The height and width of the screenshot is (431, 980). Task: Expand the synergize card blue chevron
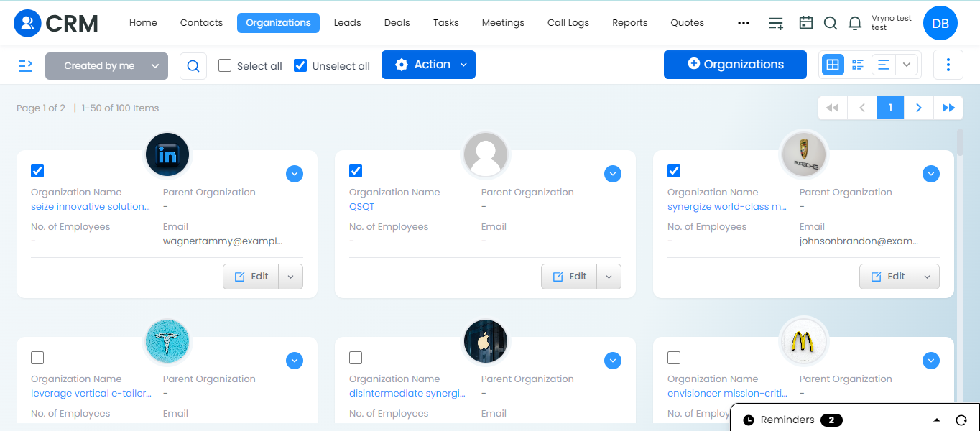931,174
